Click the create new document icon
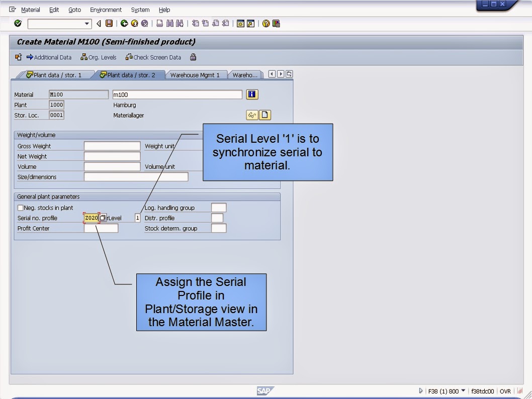This screenshot has height=399, width=532. click(265, 115)
